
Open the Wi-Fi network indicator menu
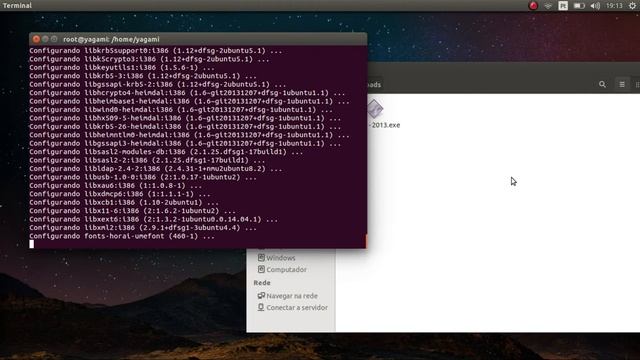point(548,6)
